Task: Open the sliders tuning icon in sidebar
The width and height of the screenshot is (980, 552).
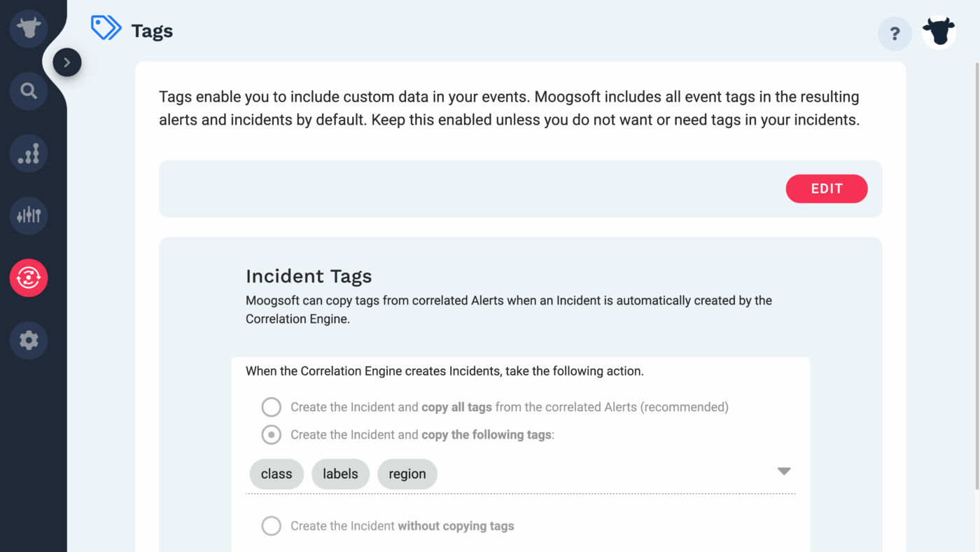Action: [x=29, y=216]
